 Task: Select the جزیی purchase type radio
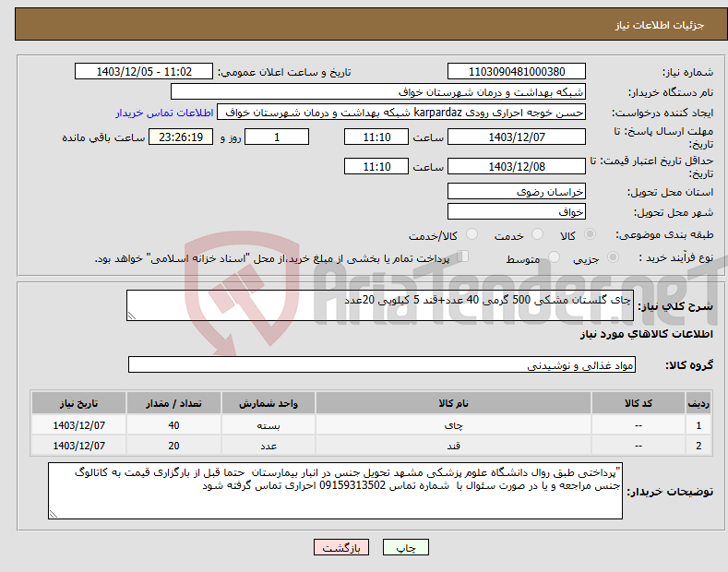(613, 257)
